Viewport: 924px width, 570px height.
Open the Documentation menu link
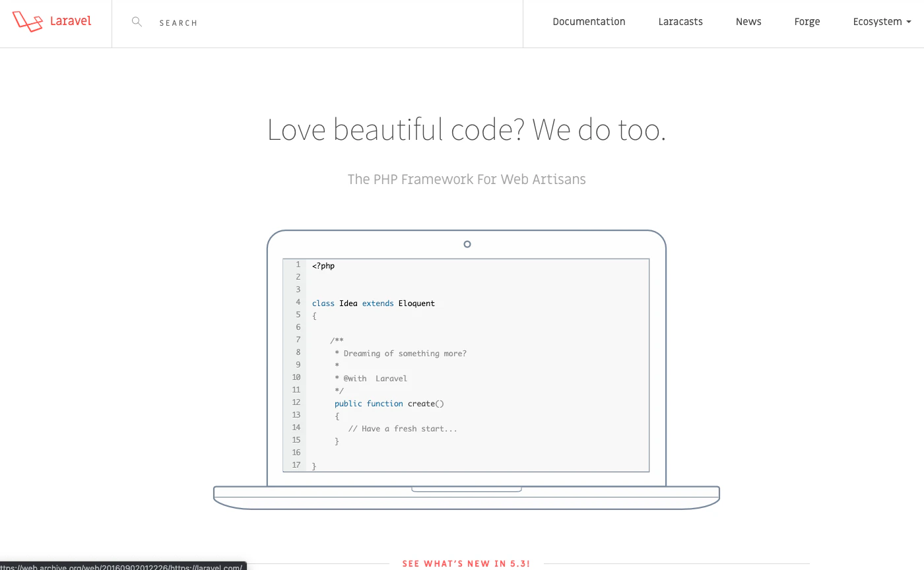tap(589, 22)
